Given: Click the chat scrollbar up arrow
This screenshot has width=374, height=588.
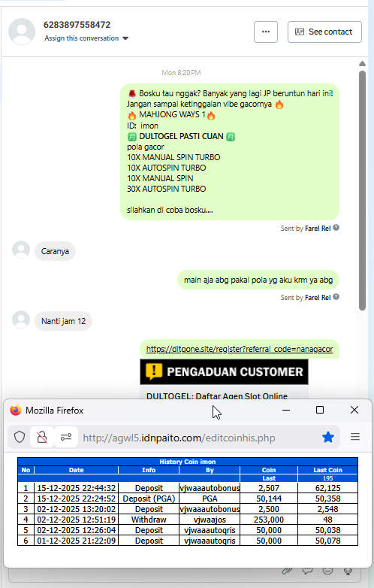Looking at the screenshot, I should coord(362,64).
